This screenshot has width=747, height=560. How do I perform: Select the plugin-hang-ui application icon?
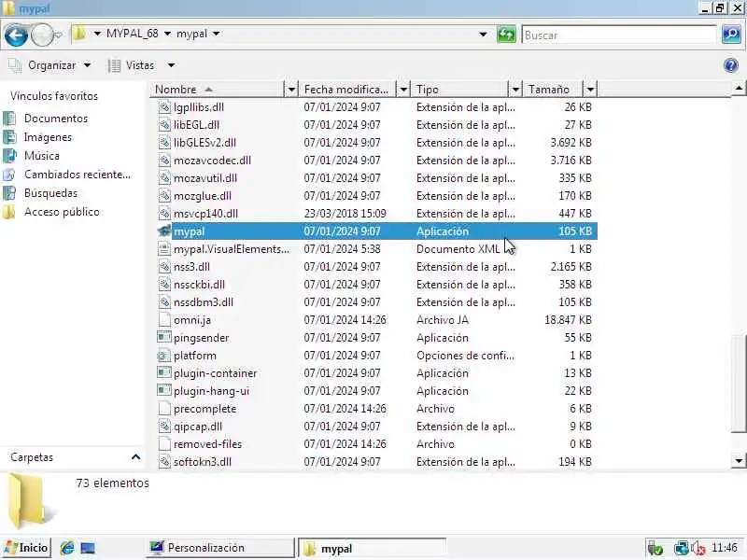[x=164, y=391]
